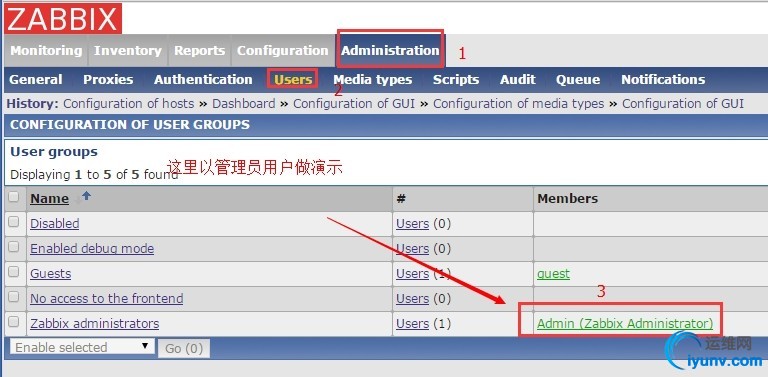Sort table by Name column header
This screenshot has height=377, width=768.
(x=49, y=198)
